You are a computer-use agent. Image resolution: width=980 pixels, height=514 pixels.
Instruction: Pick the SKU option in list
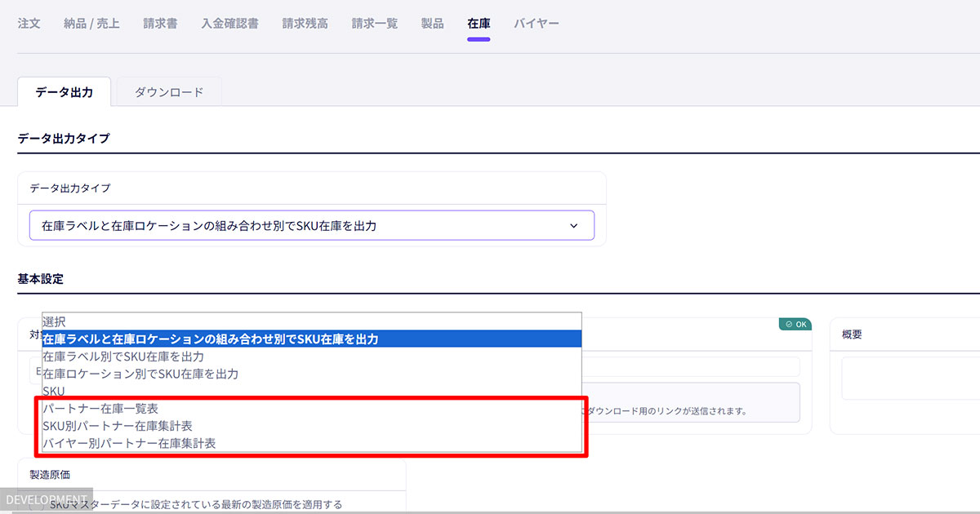312,391
